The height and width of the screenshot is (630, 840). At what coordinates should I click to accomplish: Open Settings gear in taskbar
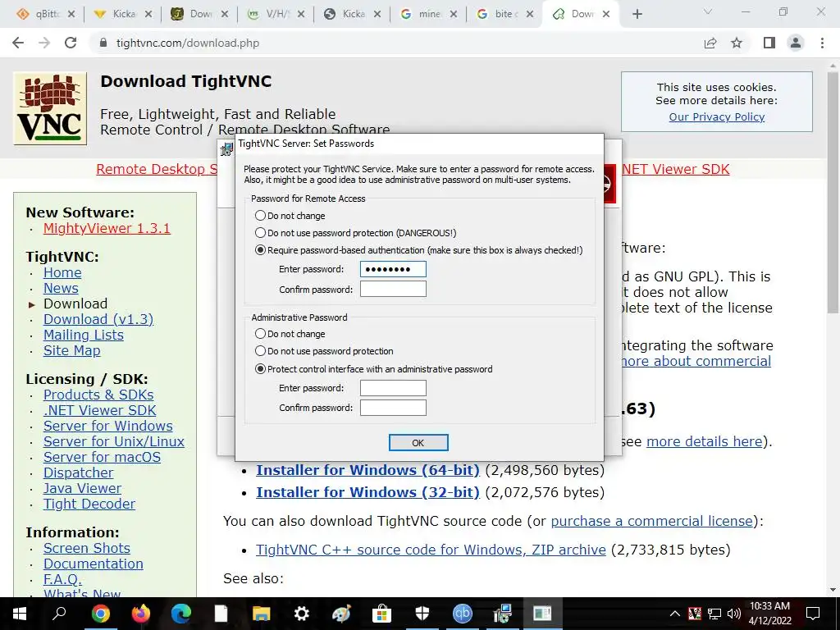[302, 614]
